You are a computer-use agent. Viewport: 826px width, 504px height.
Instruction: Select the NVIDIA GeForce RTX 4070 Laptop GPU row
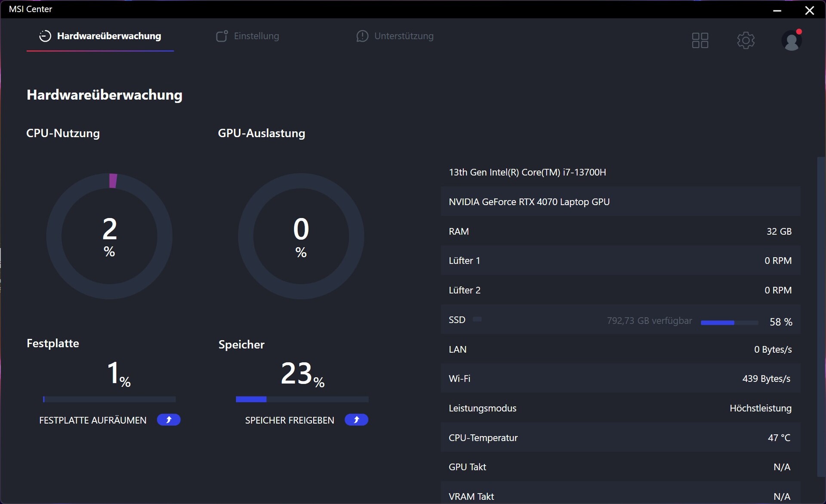pyautogui.click(x=620, y=202)
